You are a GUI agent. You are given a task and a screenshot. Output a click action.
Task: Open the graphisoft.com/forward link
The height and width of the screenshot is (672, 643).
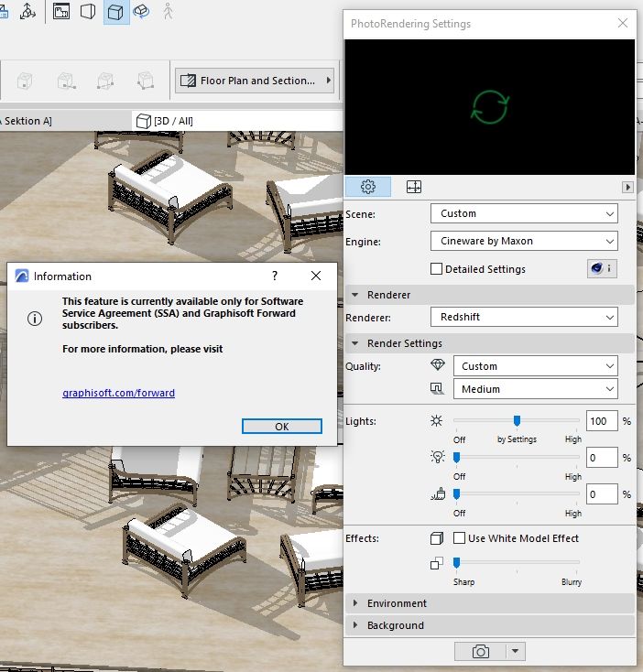coord(118,393)
